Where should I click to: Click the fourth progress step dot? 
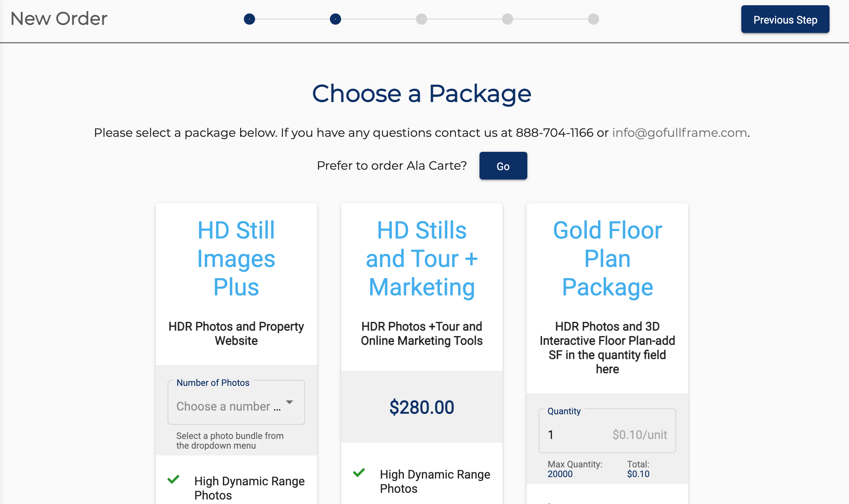tap(508, 19)
